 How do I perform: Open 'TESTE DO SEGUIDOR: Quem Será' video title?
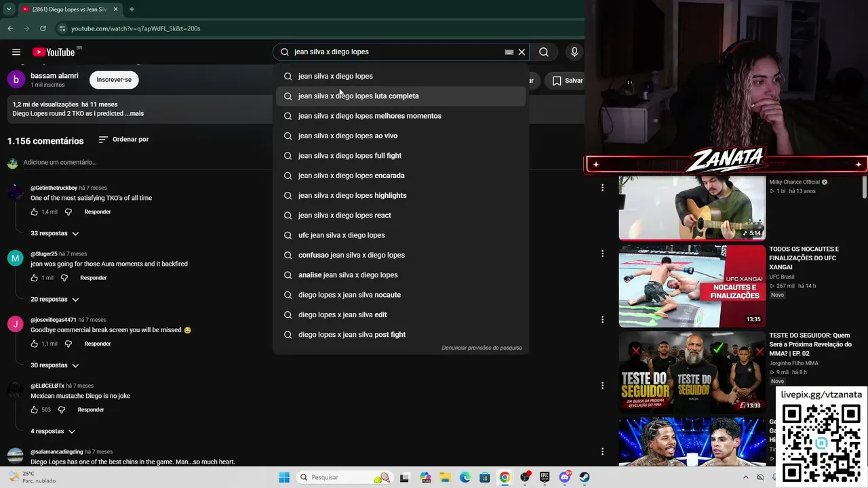810,344
